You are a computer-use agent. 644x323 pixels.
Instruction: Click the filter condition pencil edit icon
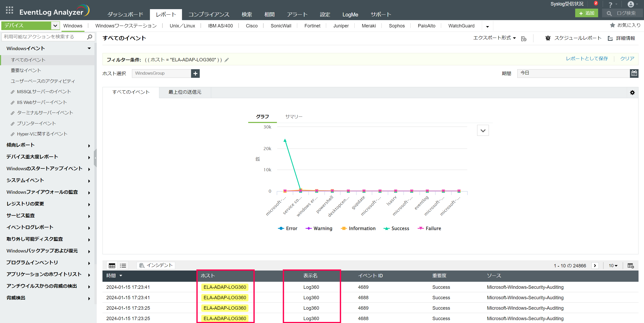227,60
